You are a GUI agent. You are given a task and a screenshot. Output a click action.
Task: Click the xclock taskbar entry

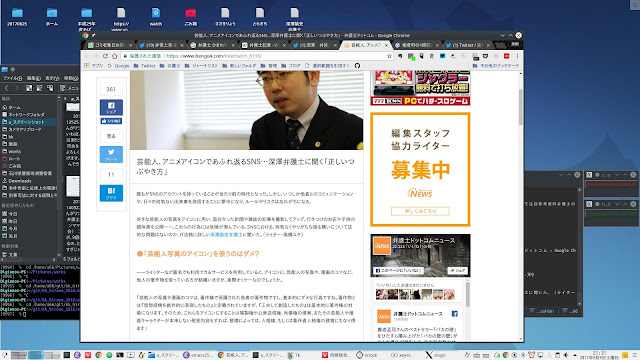367,355
